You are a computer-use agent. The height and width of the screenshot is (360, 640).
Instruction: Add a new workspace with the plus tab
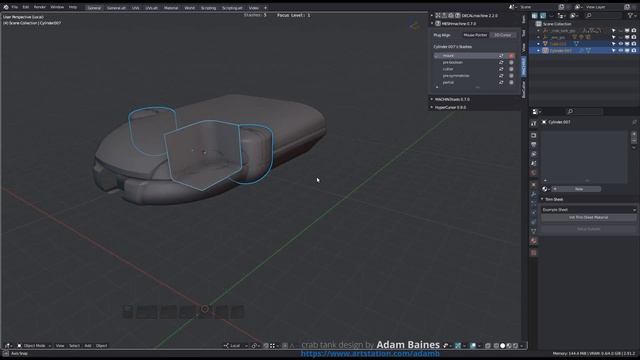click(x=265, y=8)
